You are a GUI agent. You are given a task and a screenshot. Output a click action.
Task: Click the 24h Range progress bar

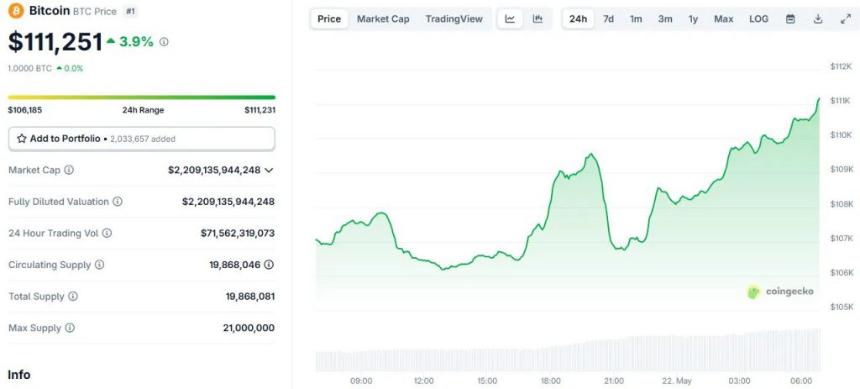pos(142,98)
